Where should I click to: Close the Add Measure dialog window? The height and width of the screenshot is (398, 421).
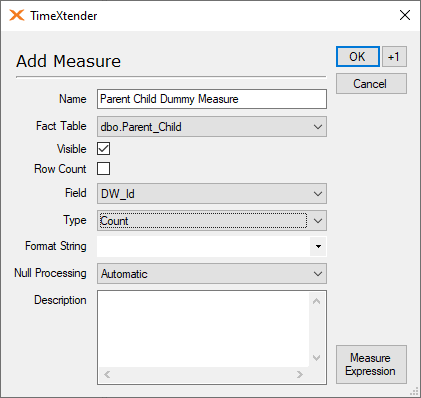(x=405, y=15)
